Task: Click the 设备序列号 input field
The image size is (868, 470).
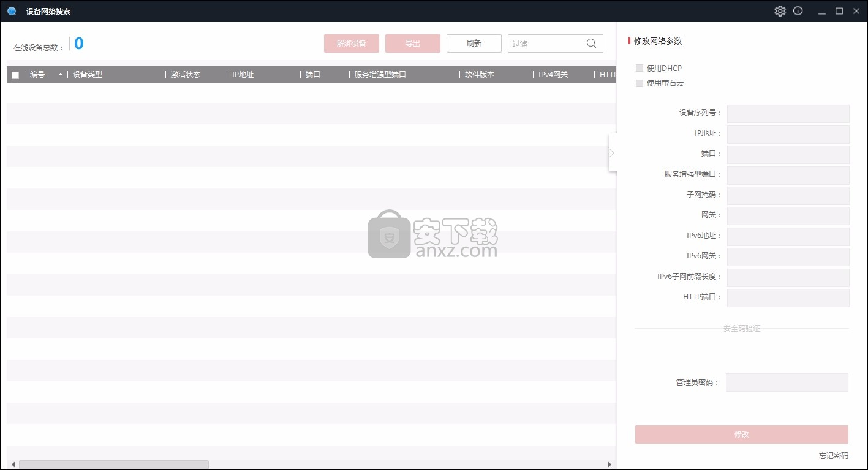Action: [788, 113]
